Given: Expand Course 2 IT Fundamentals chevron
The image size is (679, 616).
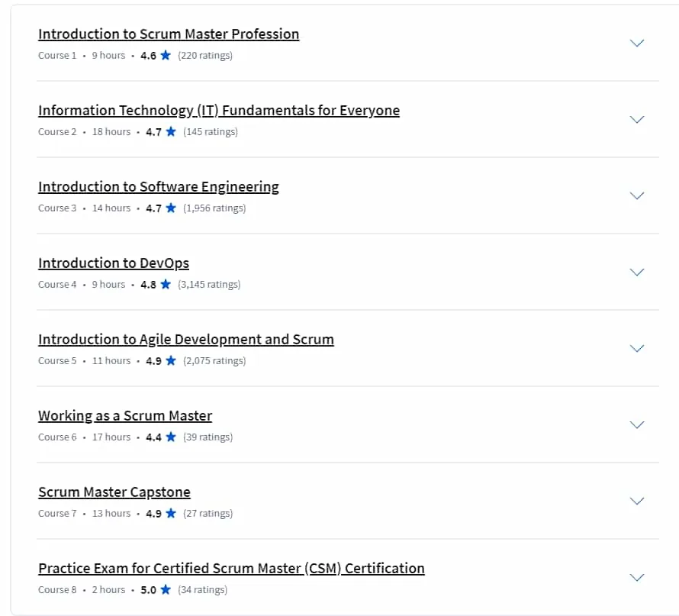Looking at the screenshot, I should pyautogui.click(x=636, y=119).
